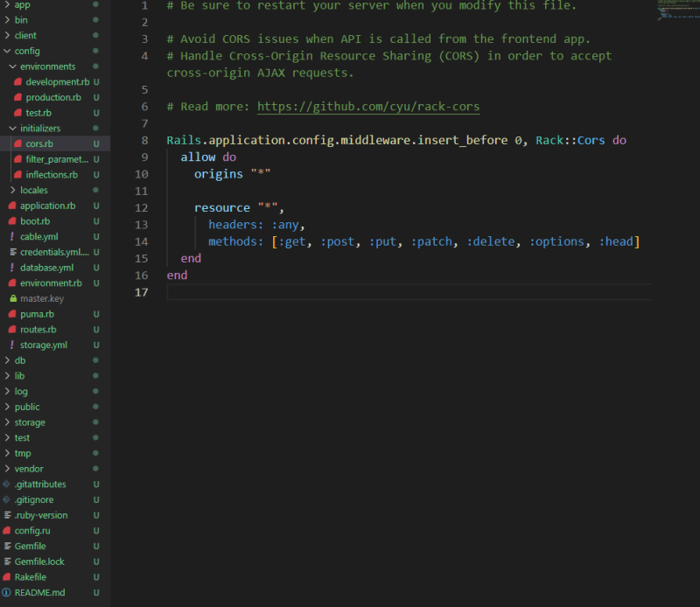700x607 pixels.
Task: Click 'origins' keyword in code
Action: coord(218,175)
